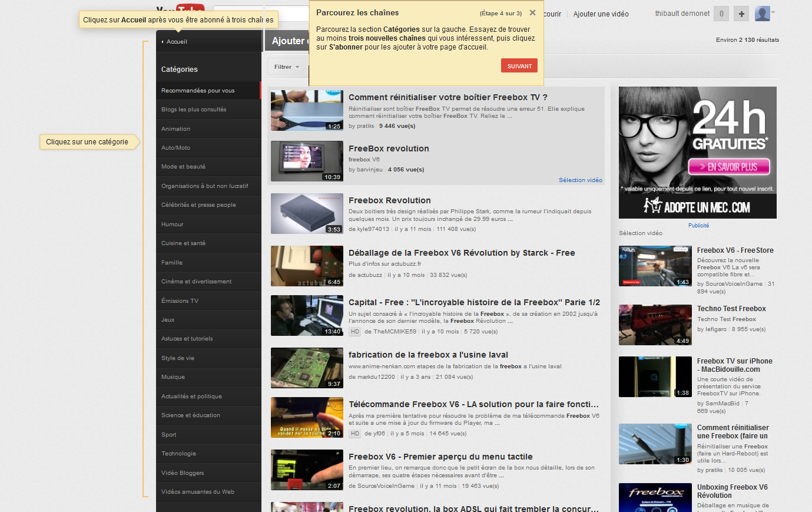Click the red SUIVANT button
This screenshot has height=512, width=812.
(519, 66)
